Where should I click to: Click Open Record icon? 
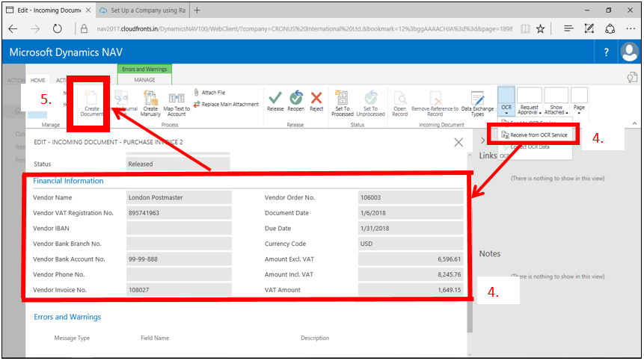[x=399, y=103]
